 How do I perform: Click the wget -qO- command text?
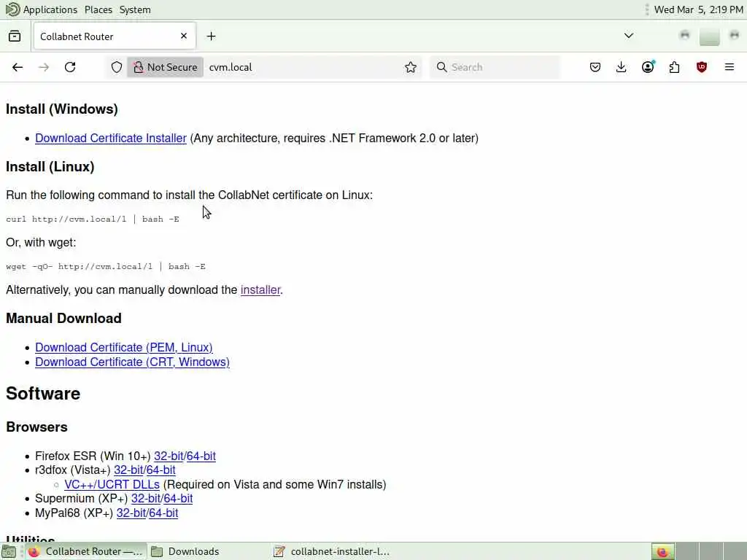[x=106, y=267]
